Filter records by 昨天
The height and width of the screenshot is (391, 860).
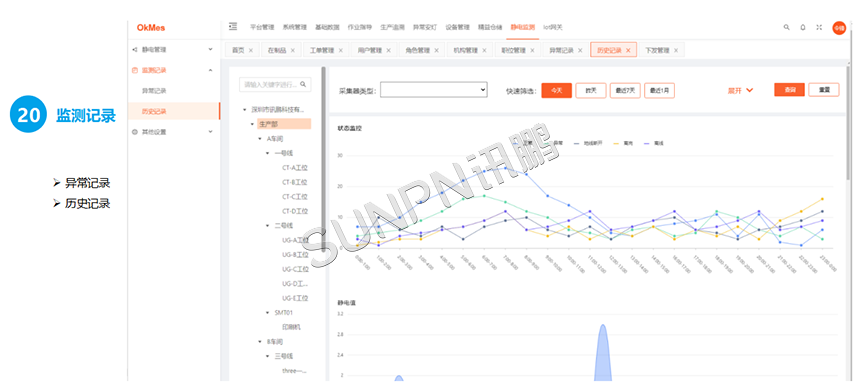(x=591, y=90)
